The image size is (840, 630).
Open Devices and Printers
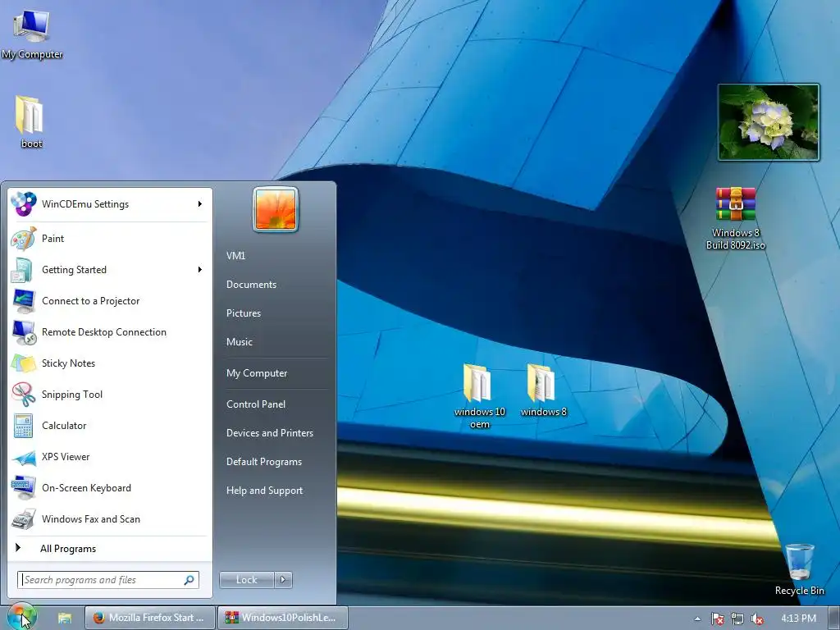[269, 433]
